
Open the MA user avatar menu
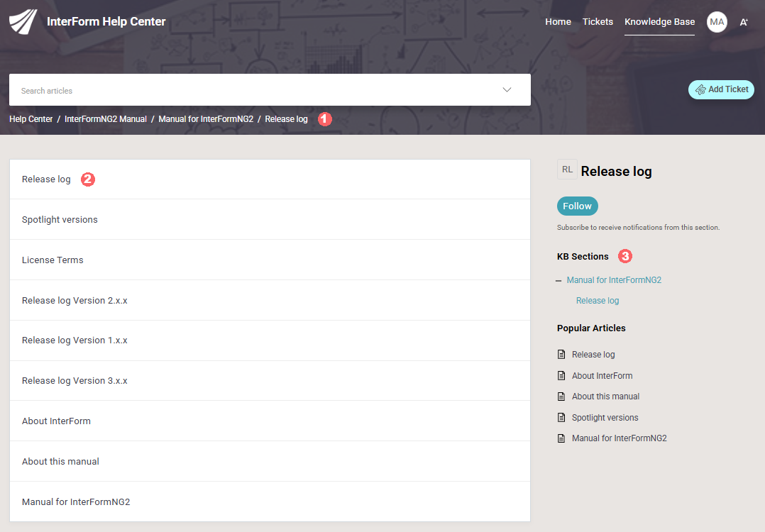coord(717,22)
